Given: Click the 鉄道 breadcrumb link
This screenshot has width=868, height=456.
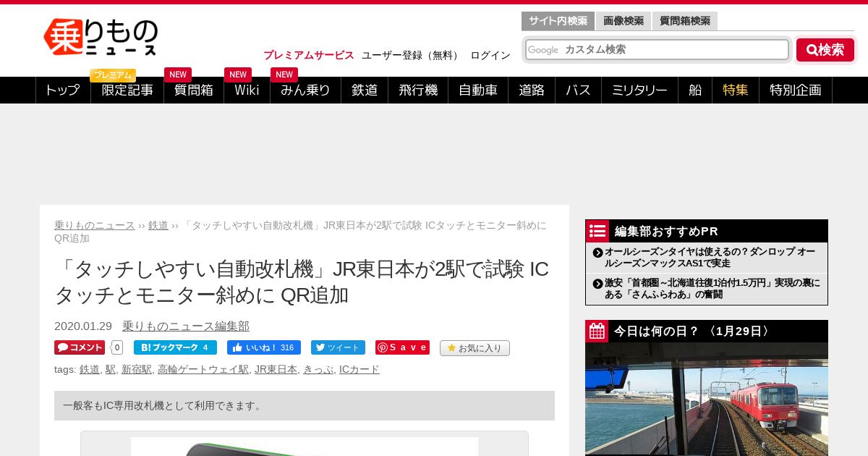Looking at the screenshot, I should tap(158, 225).
